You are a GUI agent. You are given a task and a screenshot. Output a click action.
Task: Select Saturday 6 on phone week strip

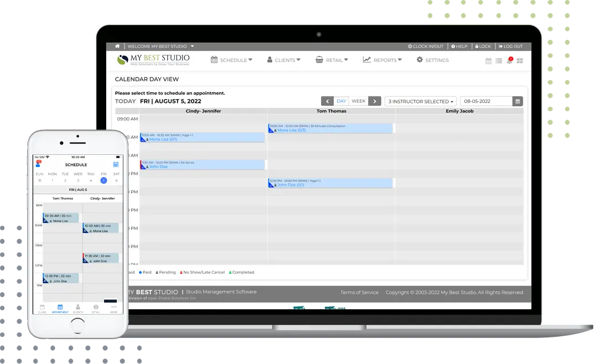(x=116, y=180)
